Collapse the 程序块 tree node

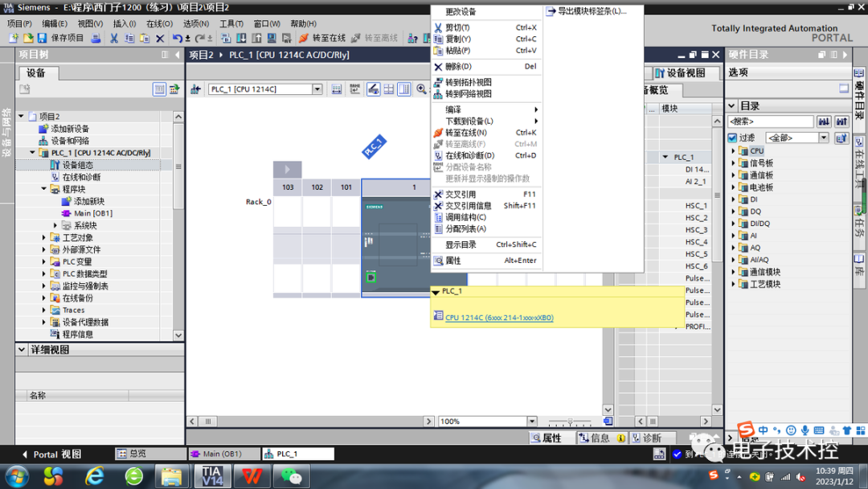click(43, 189)
